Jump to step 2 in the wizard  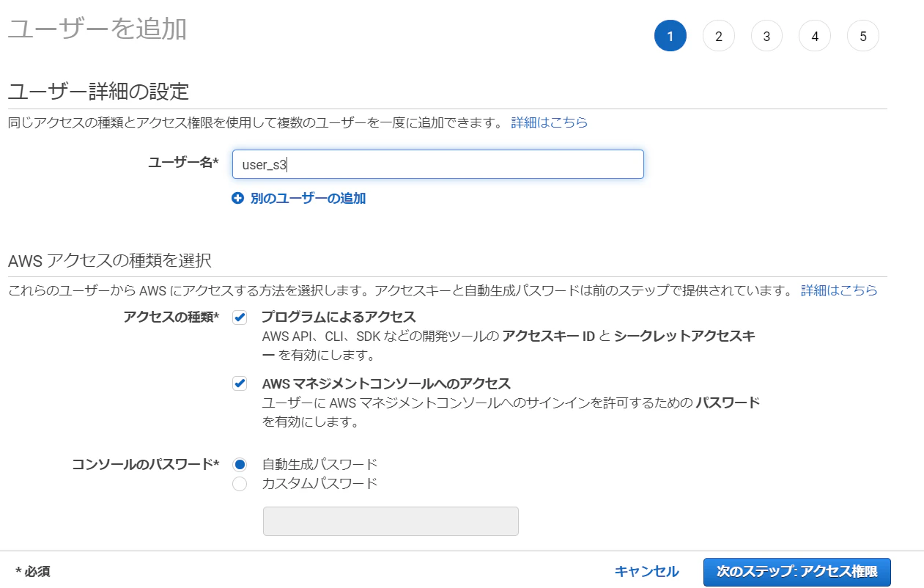(719, 36)
